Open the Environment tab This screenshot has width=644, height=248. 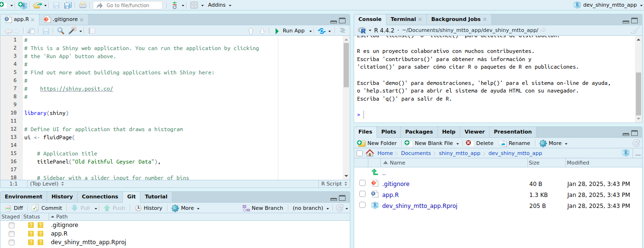pos(23,196)
